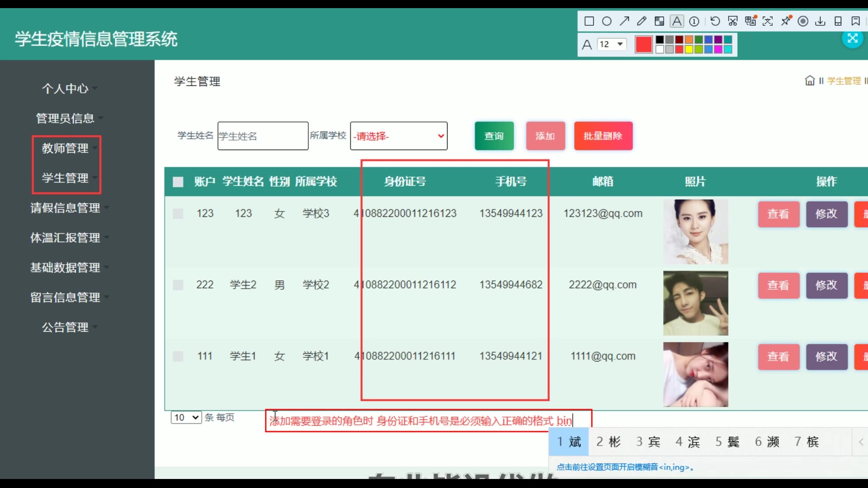
Task: Select the mosaic blur tool
Action: 660,21
